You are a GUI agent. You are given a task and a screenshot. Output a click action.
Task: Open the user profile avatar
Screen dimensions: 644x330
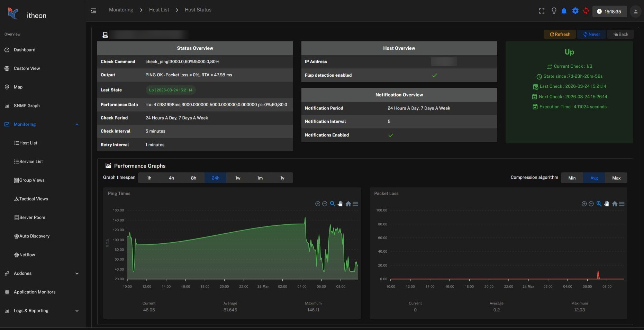tap(635, 11)
